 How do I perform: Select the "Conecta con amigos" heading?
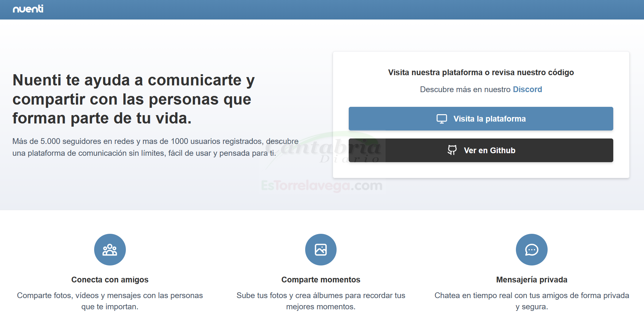click(110, 280)
